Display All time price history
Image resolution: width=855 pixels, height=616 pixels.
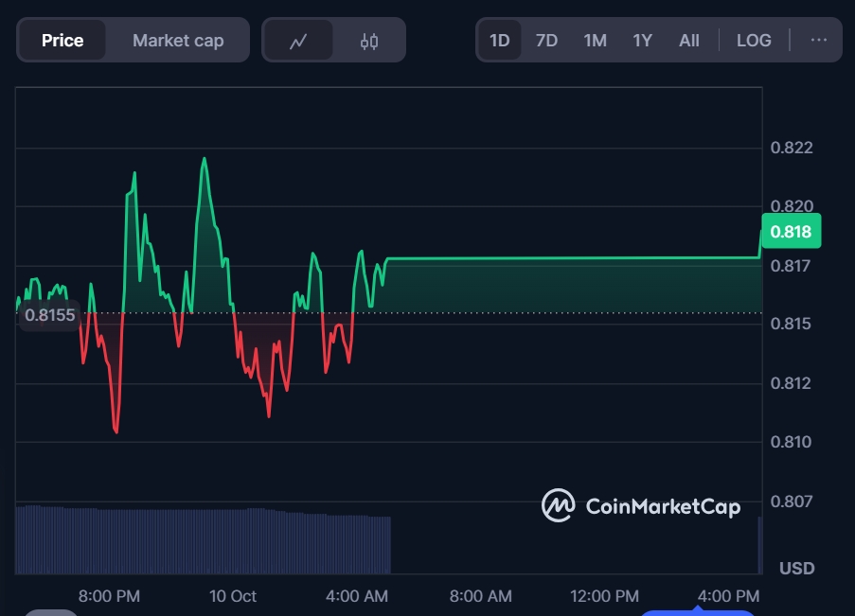tap(689, 41)
